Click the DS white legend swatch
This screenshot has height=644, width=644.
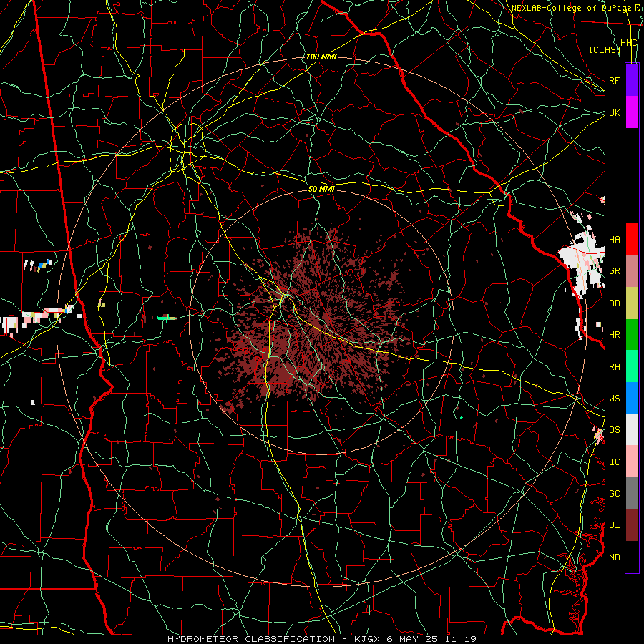click(632, 429)
